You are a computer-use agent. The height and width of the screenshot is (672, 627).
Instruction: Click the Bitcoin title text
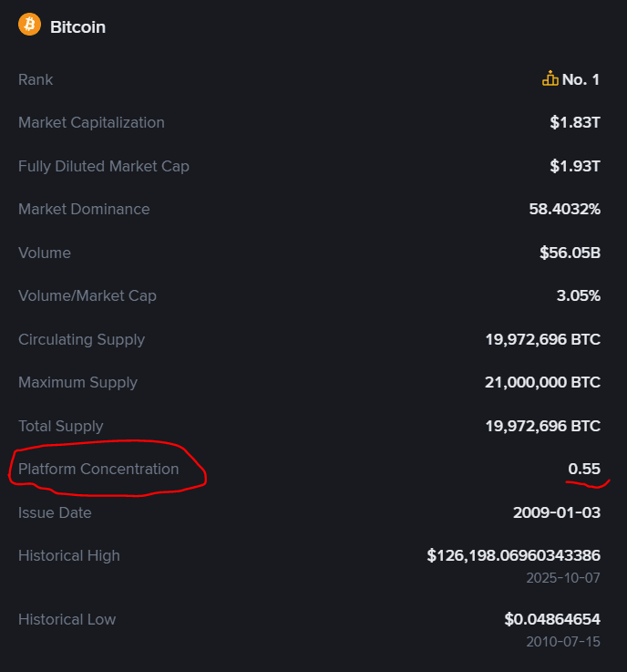(x=77, y=26)
